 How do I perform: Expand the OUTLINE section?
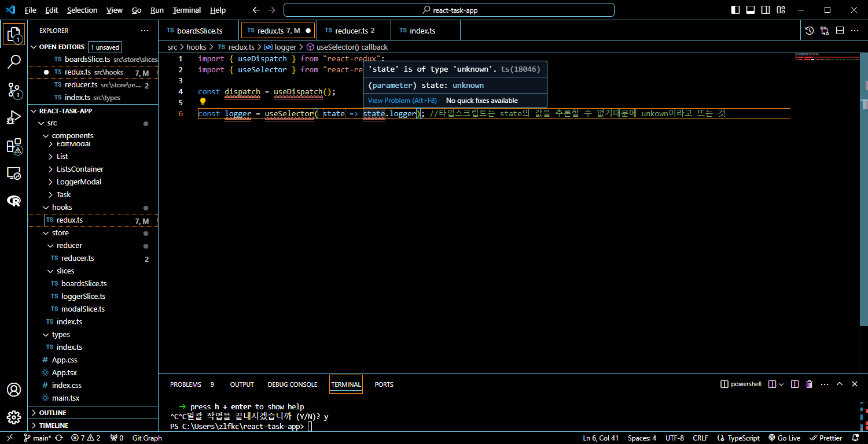click(52, 413)
